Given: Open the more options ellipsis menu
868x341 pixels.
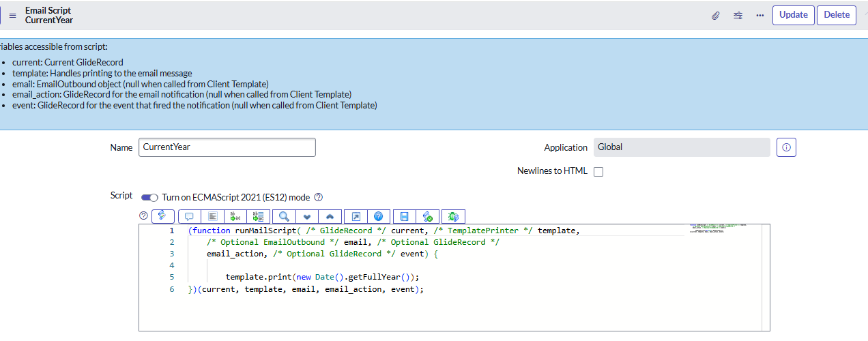Looking at the screenshot, I should [759, 15].
